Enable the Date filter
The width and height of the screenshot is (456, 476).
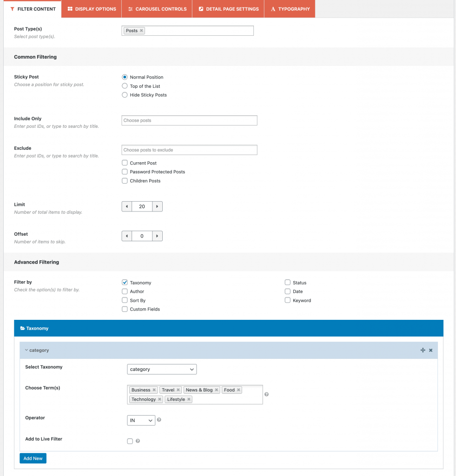288,291
